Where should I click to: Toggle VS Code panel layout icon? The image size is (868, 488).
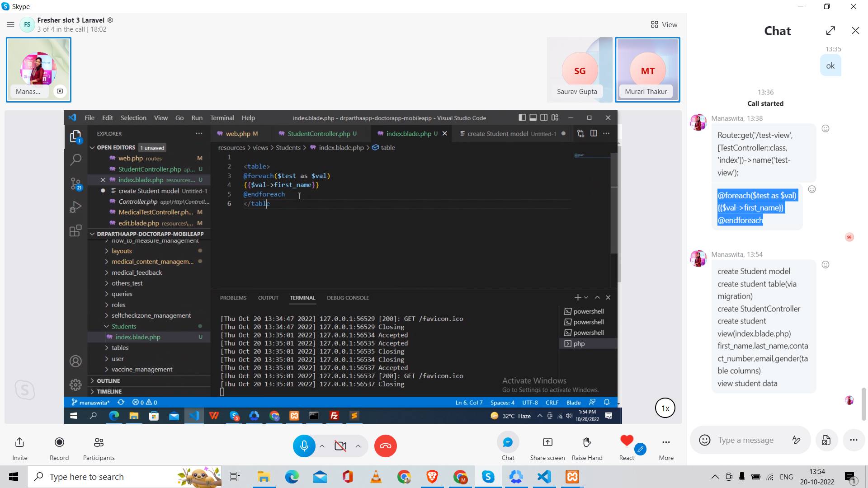pos(533,117)
